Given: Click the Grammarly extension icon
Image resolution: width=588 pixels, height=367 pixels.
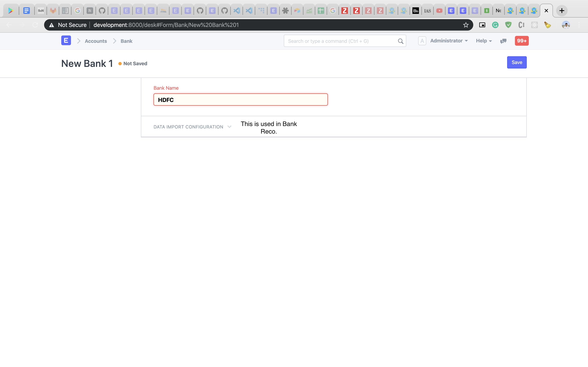Looking at the screenshot, I should click(x=495, y=25).
